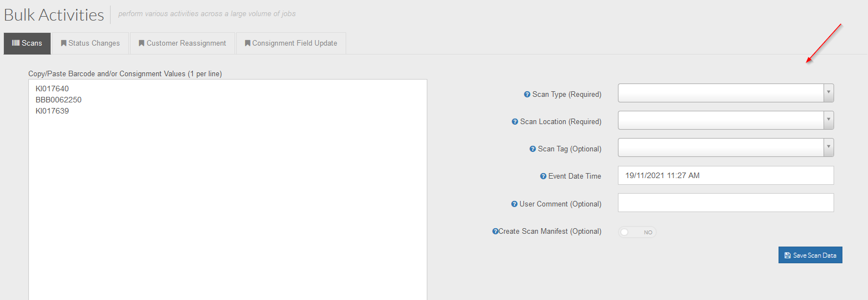868x300 pixels.
Task: Switch to the Status Changes tab
Action: tap(90, 43)
